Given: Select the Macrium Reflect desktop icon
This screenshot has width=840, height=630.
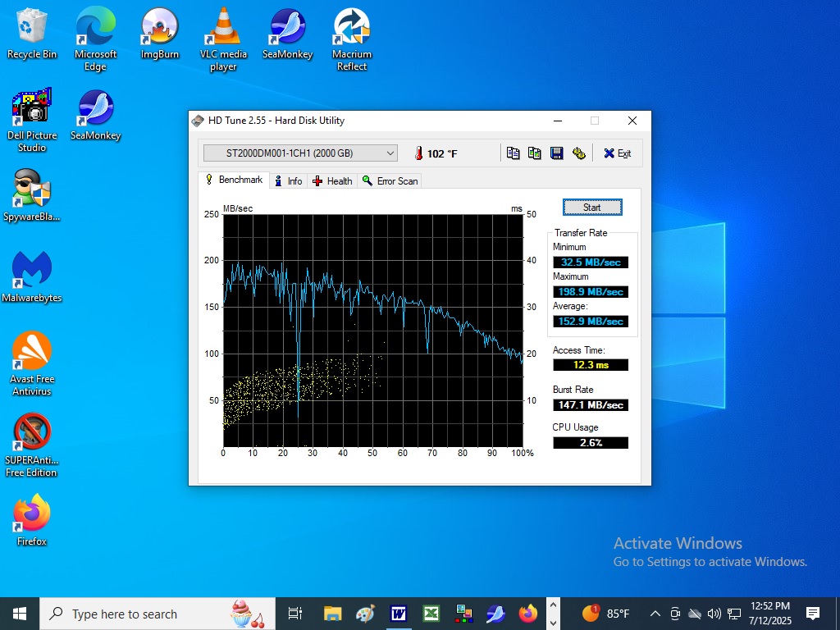Looking at the screenshot, I should [x=351, y=39].
